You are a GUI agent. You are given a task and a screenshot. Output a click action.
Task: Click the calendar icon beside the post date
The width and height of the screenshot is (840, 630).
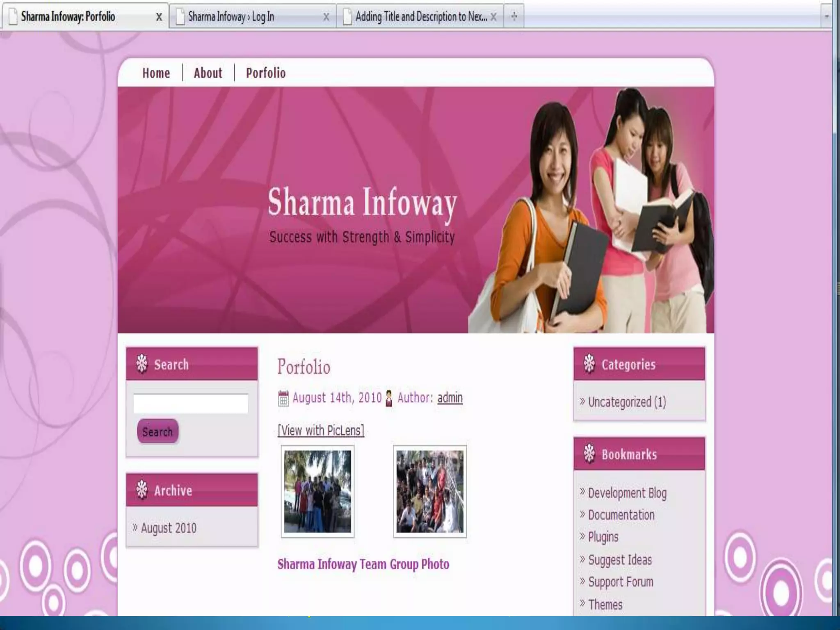pyautogui.click(x=283, y=398)
